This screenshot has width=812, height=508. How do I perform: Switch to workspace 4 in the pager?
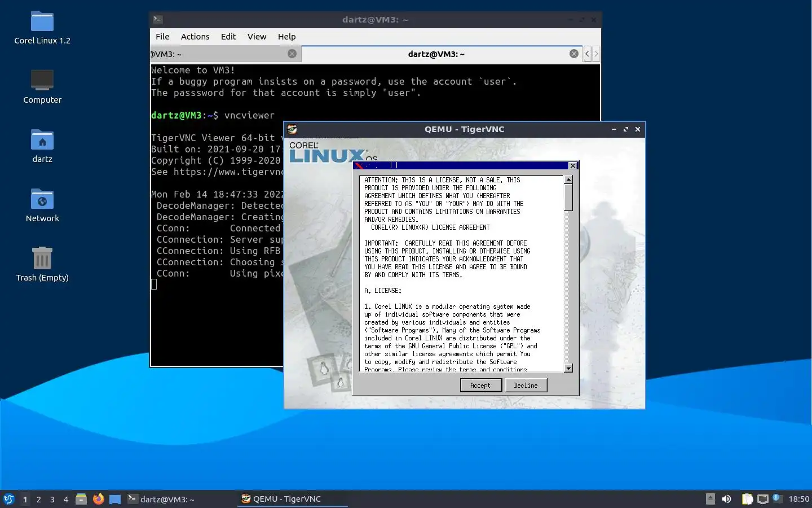[65, 499]
